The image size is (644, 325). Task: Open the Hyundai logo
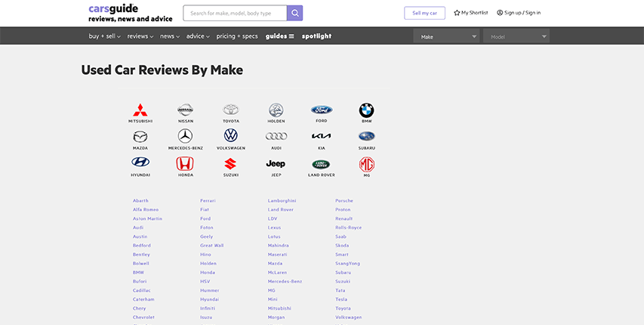140,162
